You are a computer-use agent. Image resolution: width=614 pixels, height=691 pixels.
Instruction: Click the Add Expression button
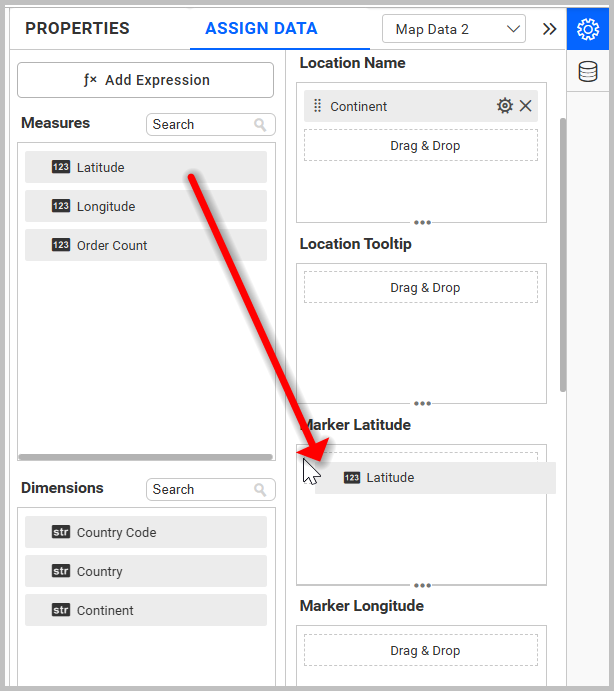coord(145,80)
